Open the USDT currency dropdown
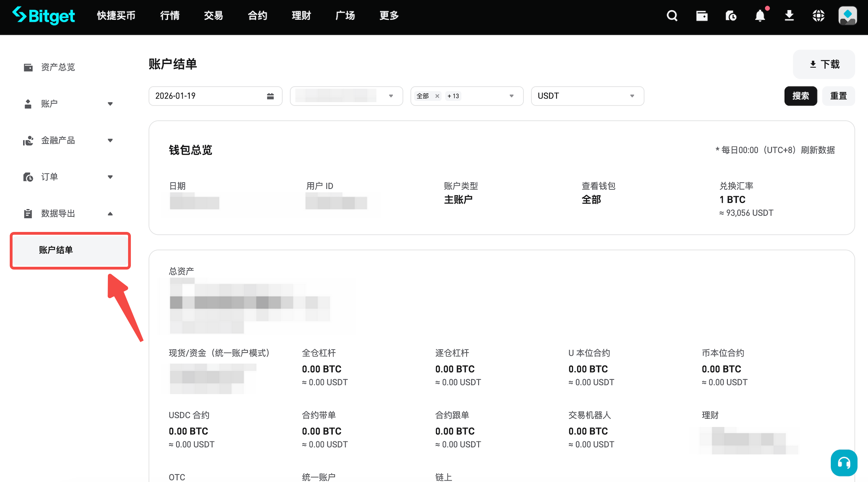The width and height of the screenshot is (868, 482). (x=587, y=96)
